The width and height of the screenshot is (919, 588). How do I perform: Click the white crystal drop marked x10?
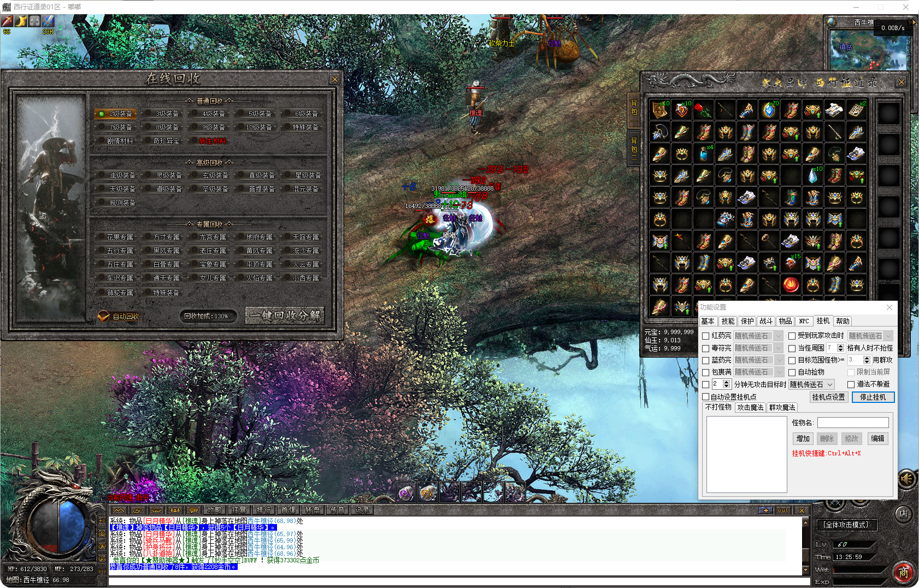(812, 176)
